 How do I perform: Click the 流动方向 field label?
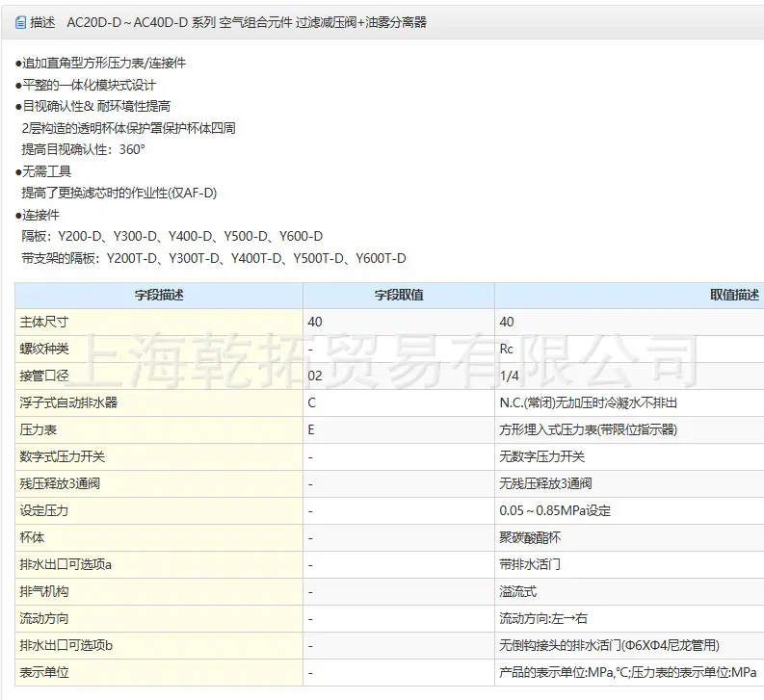[x=44, y=619]
